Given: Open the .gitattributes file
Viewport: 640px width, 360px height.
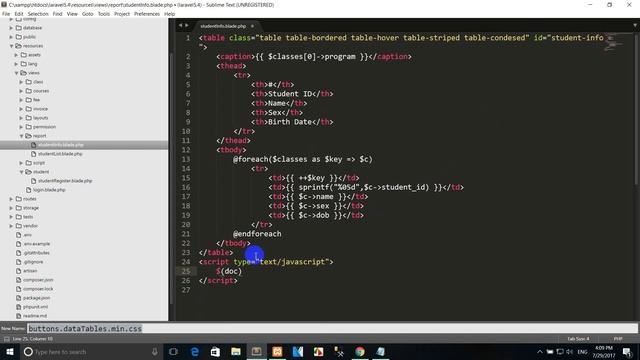Looking at the screenshot, I should coord(36,253).
